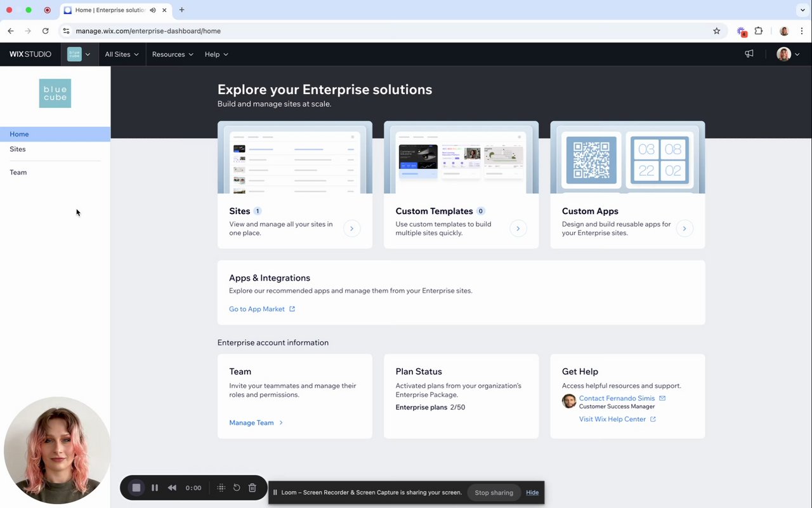Click the Loom rewind button
The width and height of the screenshot is (812, 508).
[x=172, y=488]
